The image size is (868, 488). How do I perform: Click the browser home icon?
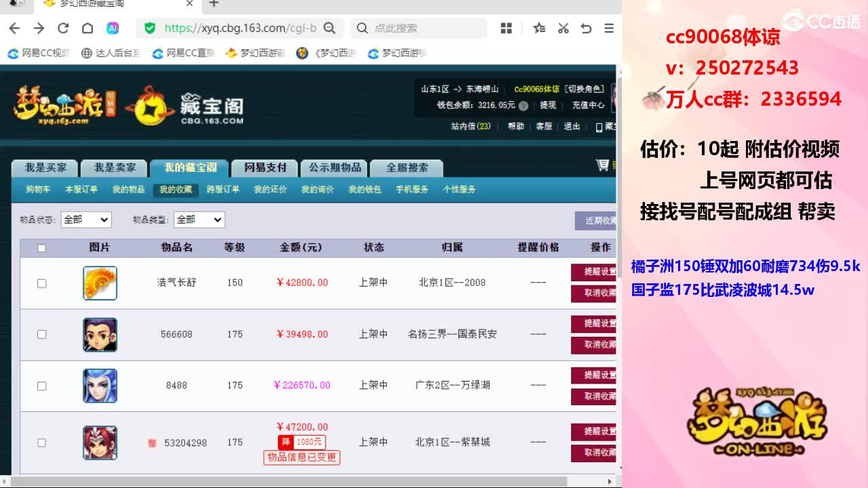[87, 28]
